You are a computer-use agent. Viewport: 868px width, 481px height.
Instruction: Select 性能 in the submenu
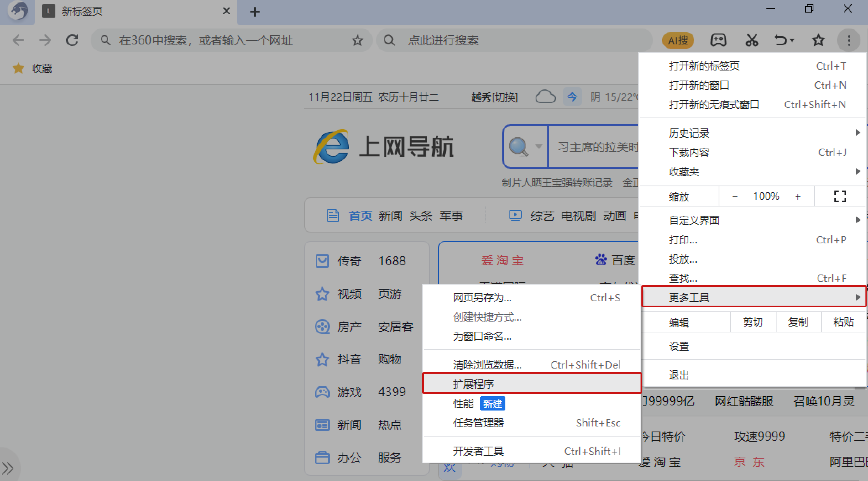tap(532, 403)
